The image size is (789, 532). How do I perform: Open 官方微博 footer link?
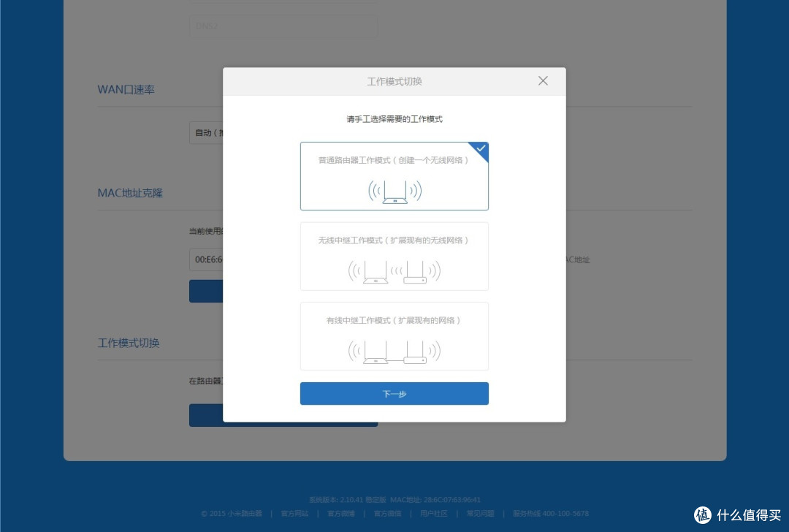coord(340,514)
